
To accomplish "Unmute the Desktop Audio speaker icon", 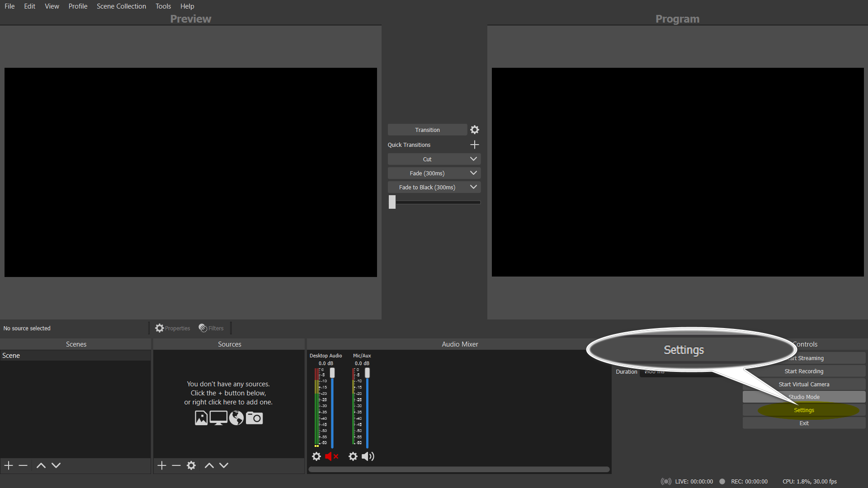I will (331, 456).
